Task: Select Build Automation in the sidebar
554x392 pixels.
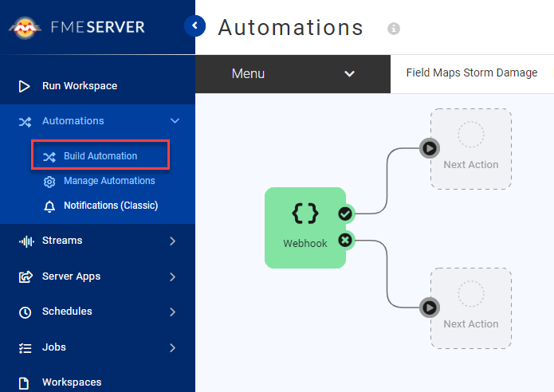Action: point(100,156)
